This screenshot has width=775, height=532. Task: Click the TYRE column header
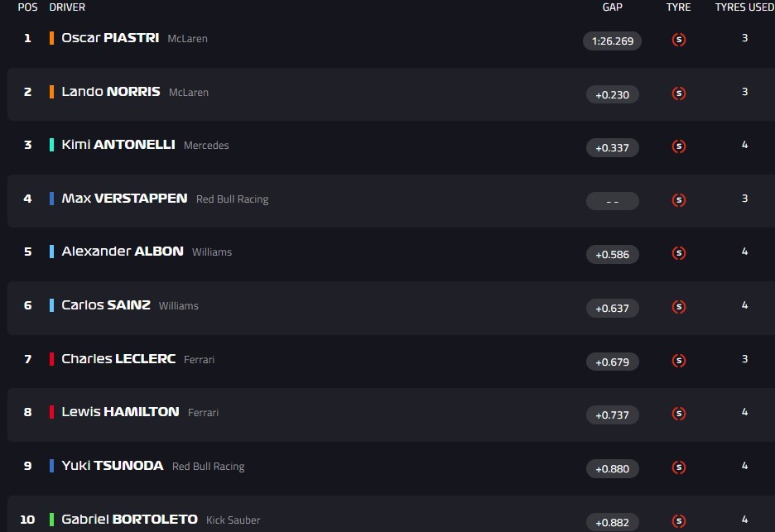678,7
